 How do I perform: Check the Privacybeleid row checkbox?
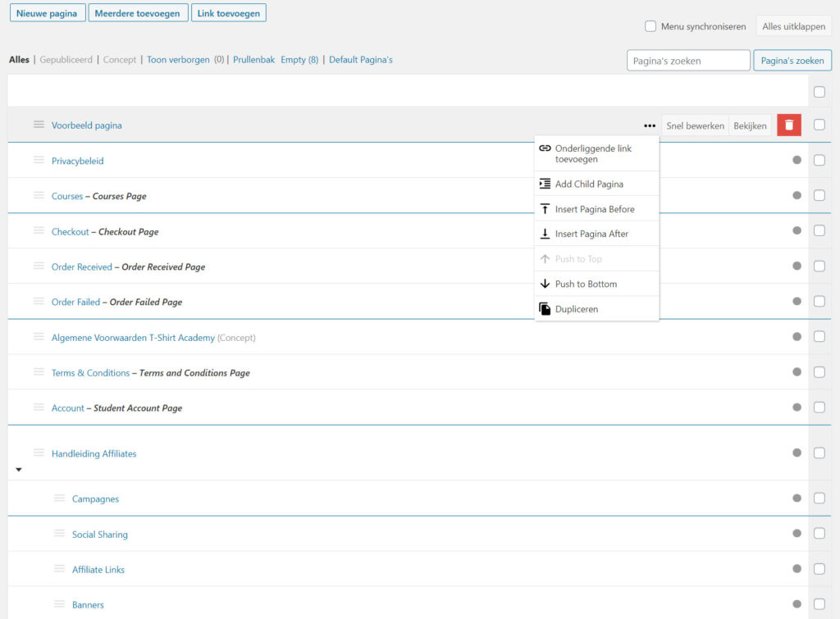click(819, 160)
